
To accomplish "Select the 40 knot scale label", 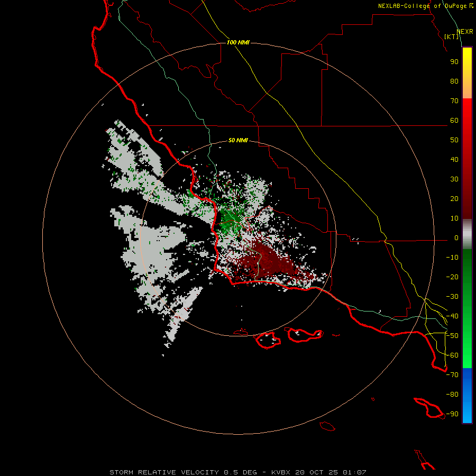I will 454,160.
